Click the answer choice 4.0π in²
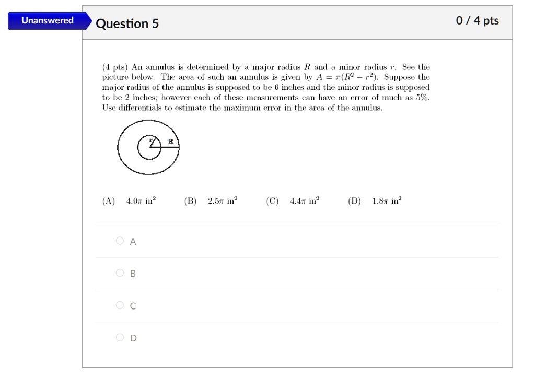 click(140, 200)
